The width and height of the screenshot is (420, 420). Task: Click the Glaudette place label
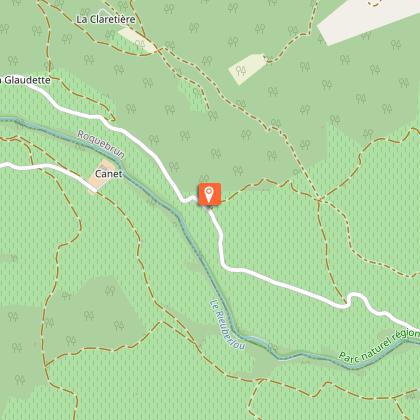pos(25,80)
